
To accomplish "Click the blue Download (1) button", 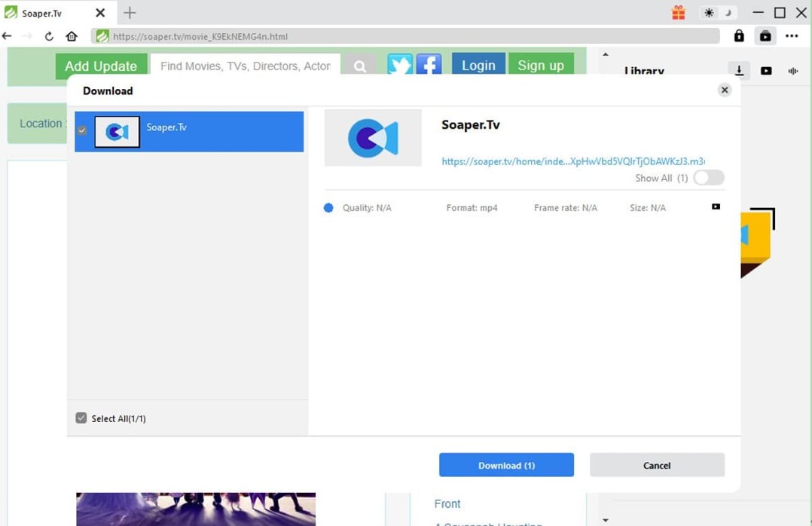I will [506, 465].
